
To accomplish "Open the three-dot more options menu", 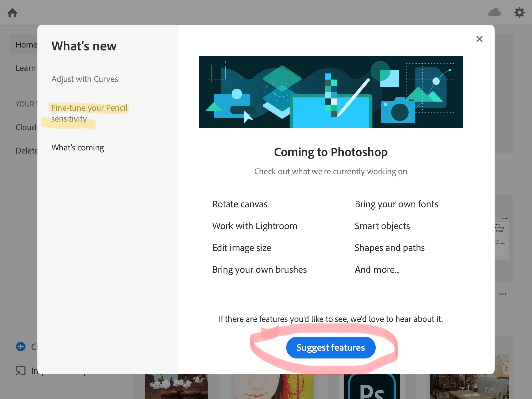I will 503,294.
